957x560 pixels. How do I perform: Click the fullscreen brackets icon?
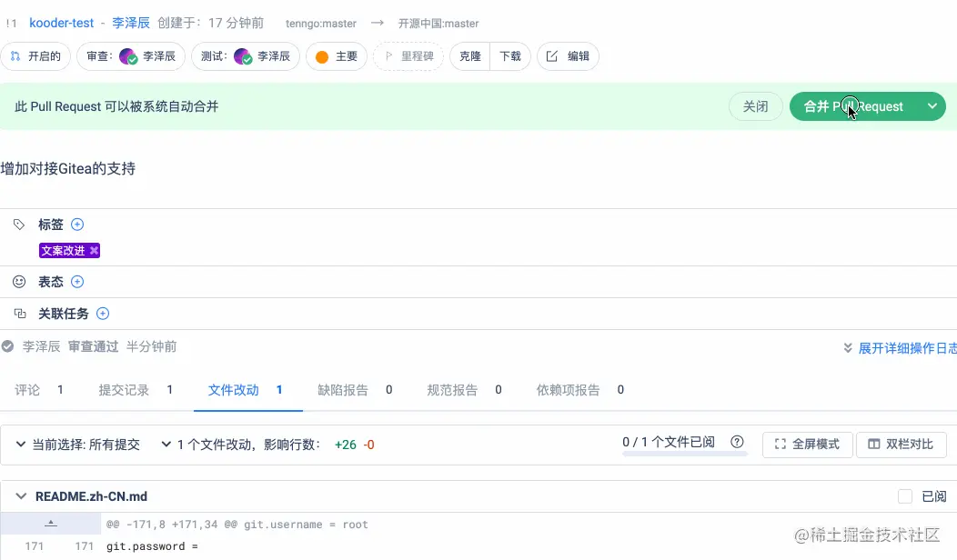click(x=780, y=445)
